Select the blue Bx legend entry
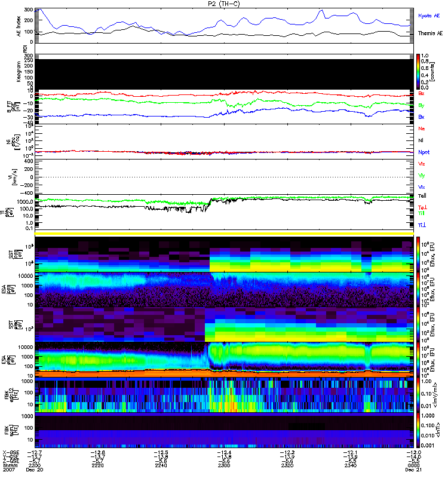Screen dimensions: 448x478 click(421, 117)
